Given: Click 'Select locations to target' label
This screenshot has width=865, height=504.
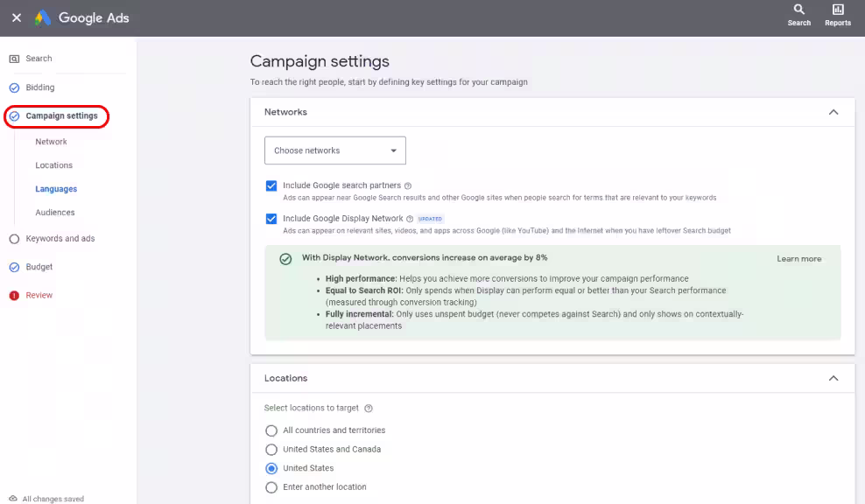Looking at the screenshot, I should coord(311,408).
